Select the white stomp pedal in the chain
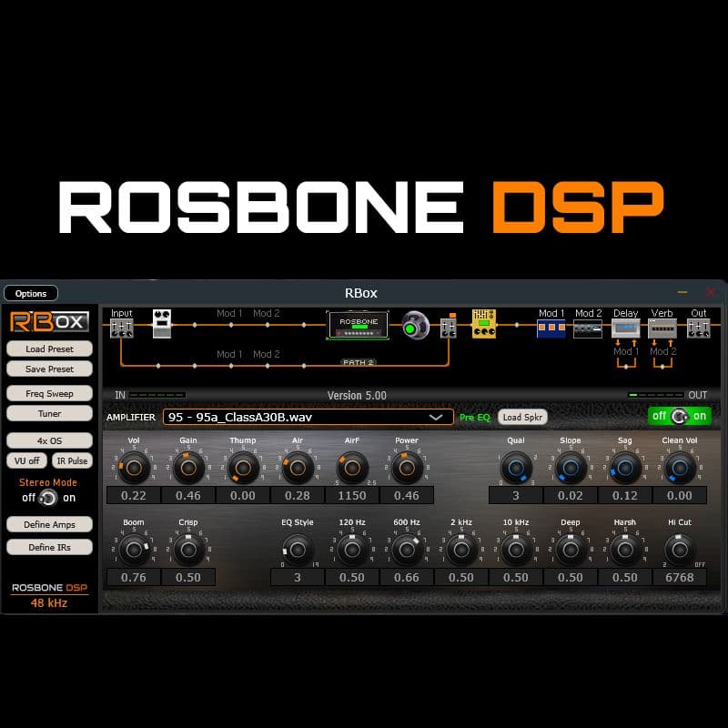Screen dimensions: 728x728 (x=162, y=324)
